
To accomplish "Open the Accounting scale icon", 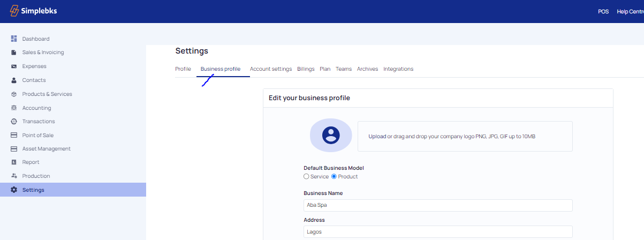I will point(14,108).
